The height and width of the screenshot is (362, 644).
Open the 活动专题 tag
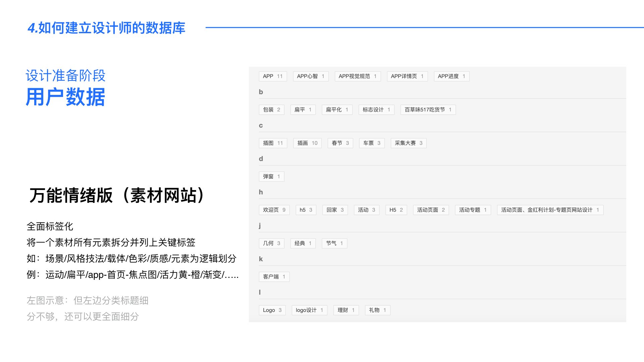point(473,210)
